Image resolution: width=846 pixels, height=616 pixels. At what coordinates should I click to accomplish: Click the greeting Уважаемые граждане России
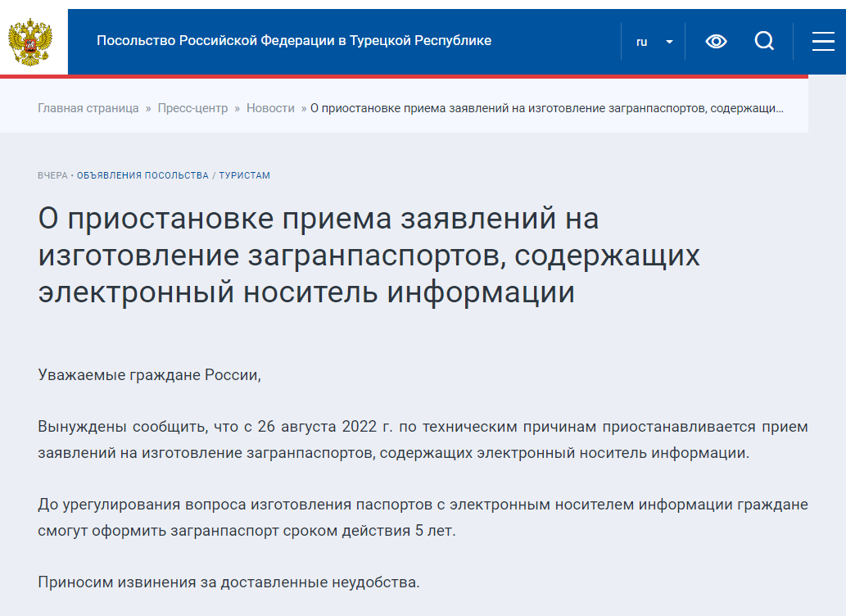pos(149,374)
